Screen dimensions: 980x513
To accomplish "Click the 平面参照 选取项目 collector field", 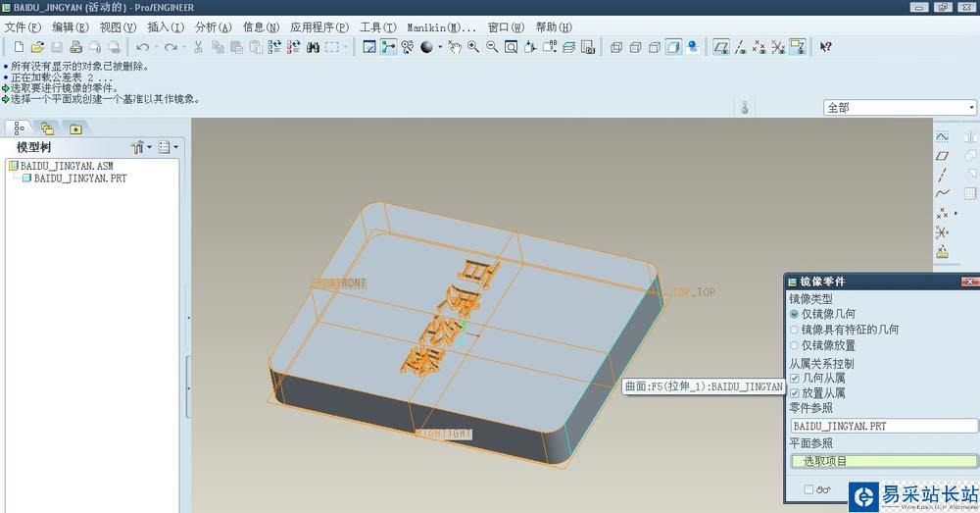I will pyautogui.click(x=884, y=461).
